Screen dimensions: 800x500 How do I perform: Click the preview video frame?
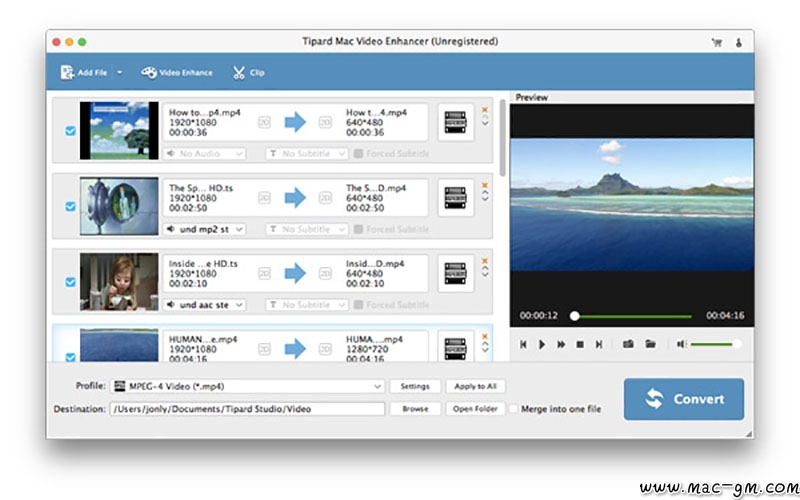tap(632, 204)
